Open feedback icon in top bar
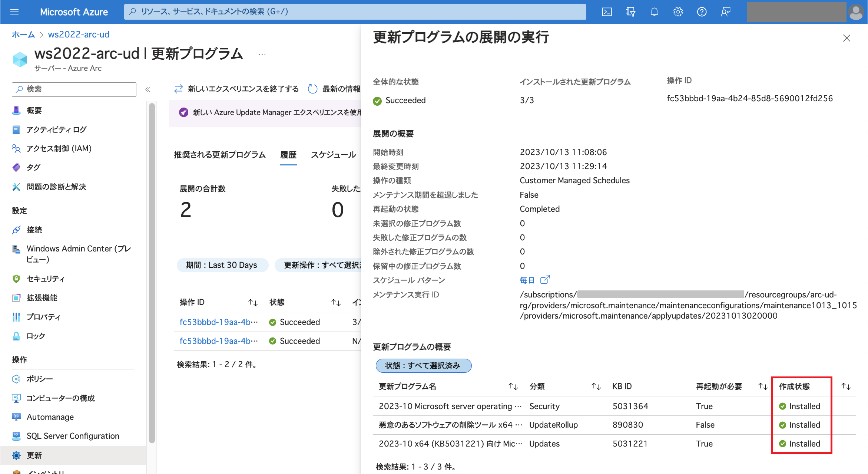This screenshot has height=474, width=868. click(725, 12)
